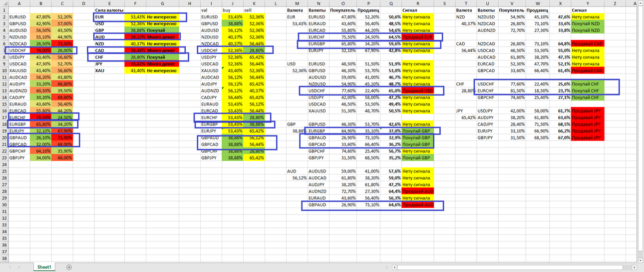Select column F header
The width and height of the screenshot is (644, 272).
click(135, 3)
